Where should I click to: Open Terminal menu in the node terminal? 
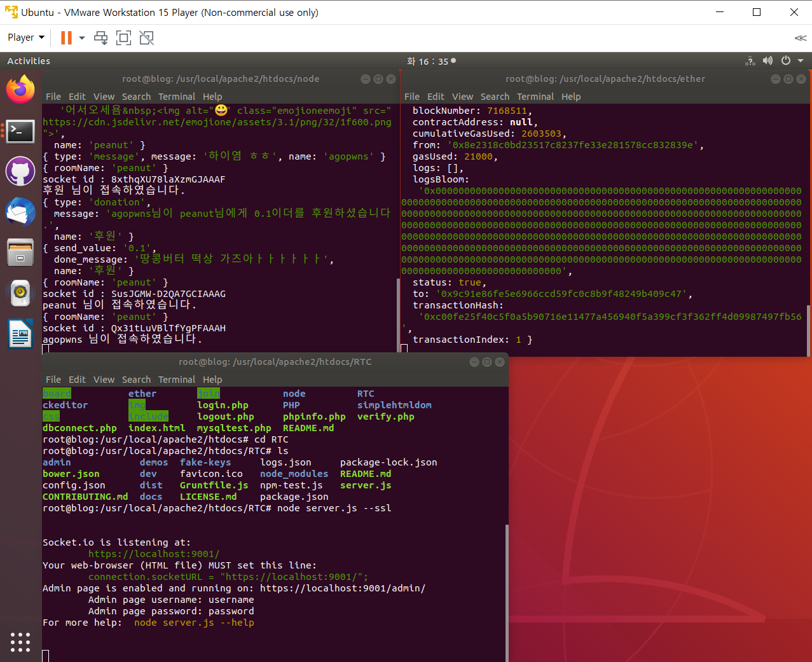177,97
